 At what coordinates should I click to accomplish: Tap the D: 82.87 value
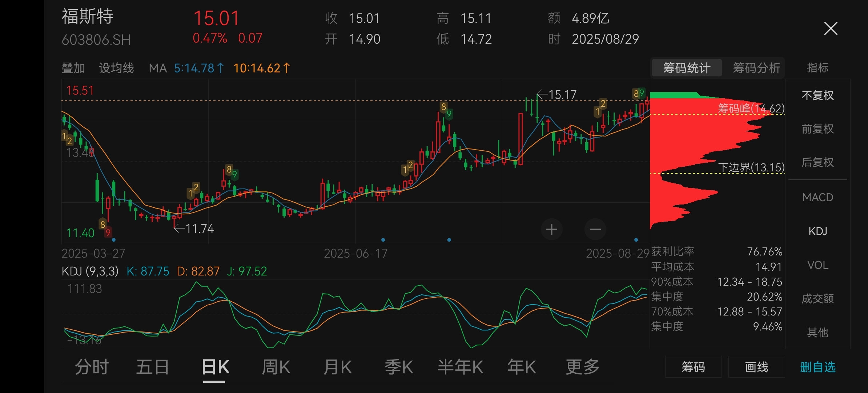[x=198, y=271]
